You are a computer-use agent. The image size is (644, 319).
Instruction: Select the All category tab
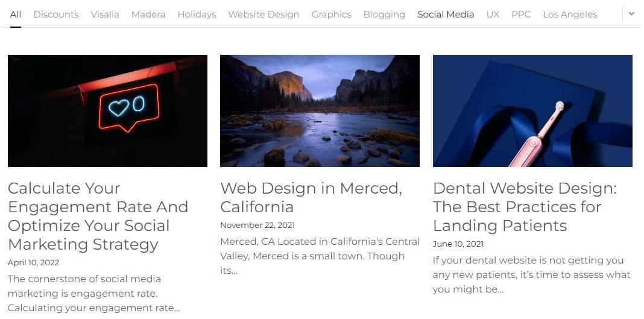[16, 14]
